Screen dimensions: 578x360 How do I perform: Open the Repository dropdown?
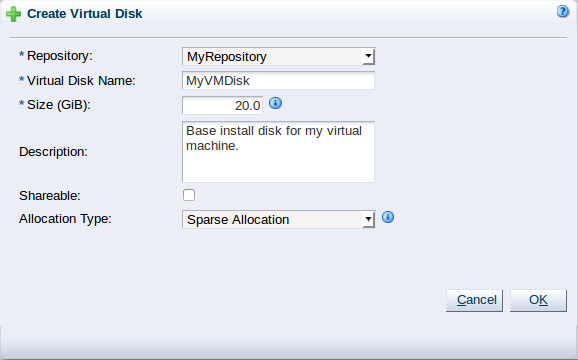(x=279, y=56)
